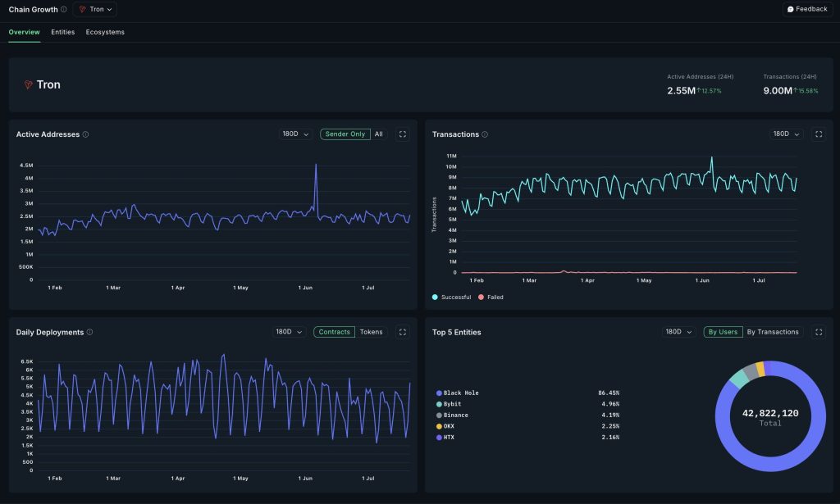This screenshot has height=504, width=840.
Task: Click the OKX entity row
Action: [x=527, y=426]
